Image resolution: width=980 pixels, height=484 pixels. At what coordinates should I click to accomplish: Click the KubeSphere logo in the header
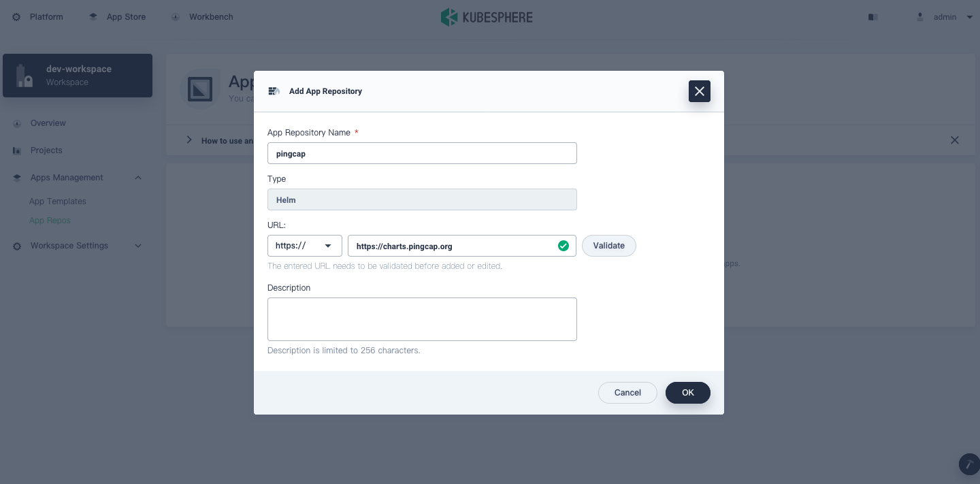click(x=487, y=16)
